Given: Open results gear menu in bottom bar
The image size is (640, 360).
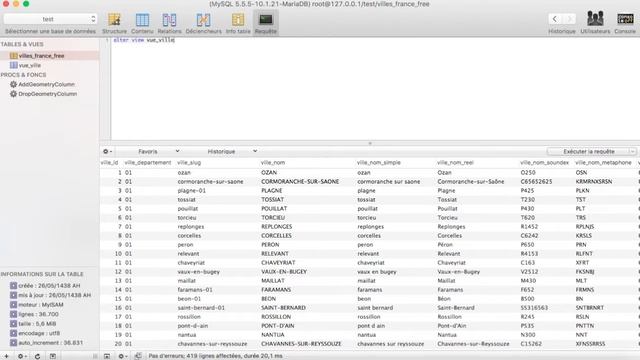Looking at the screenshot, I should (x=122, y=356).
